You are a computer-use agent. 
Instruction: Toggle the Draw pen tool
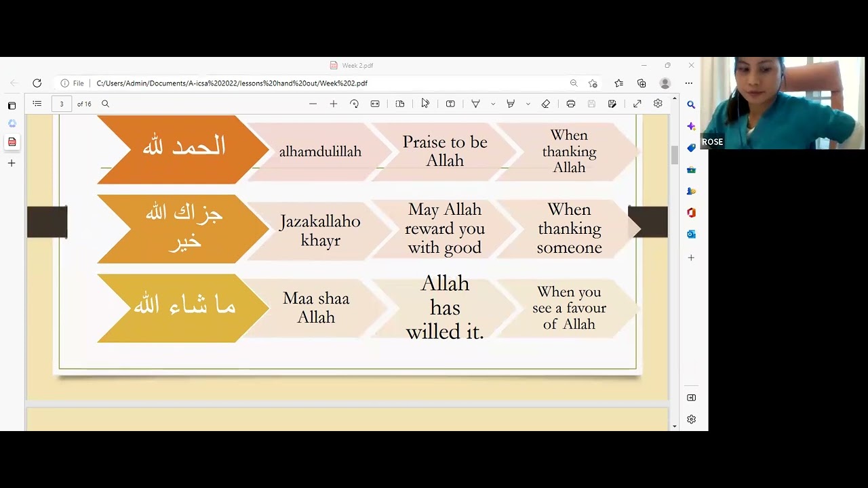click(x=475, y=104)
